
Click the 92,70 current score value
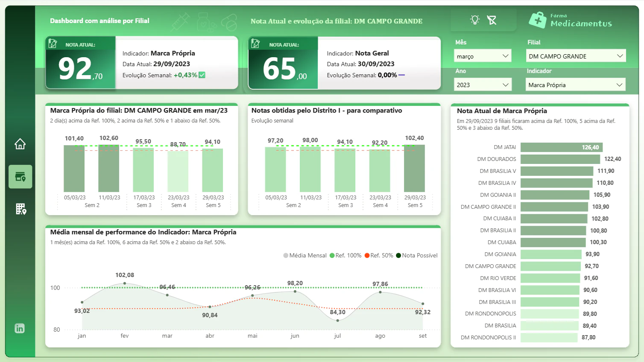[80, 69]
